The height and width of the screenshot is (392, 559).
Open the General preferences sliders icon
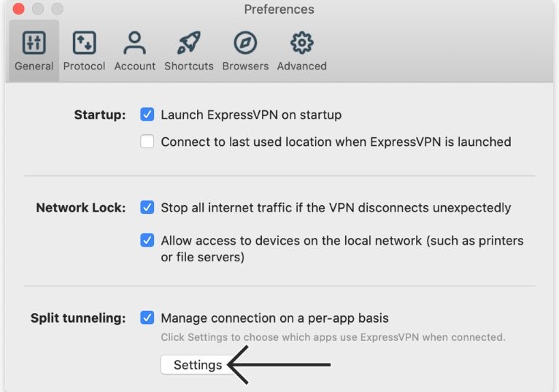tap(34, 43)
